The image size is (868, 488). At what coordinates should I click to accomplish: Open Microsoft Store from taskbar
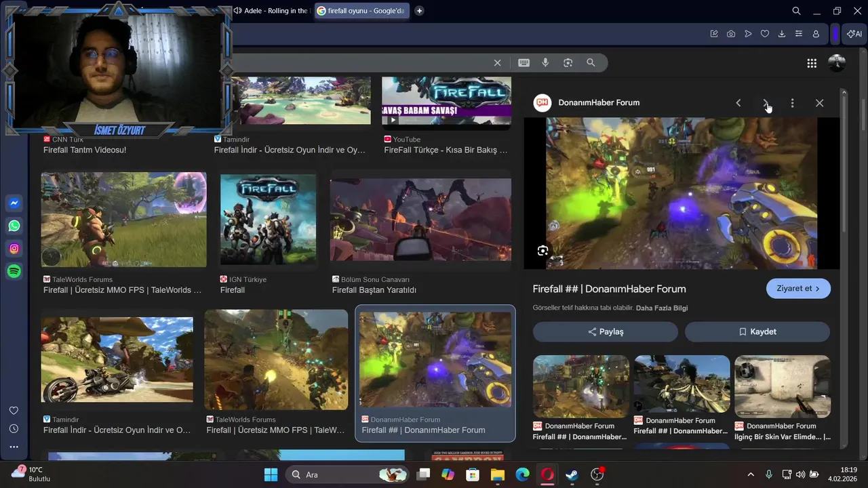coord(473,474)
